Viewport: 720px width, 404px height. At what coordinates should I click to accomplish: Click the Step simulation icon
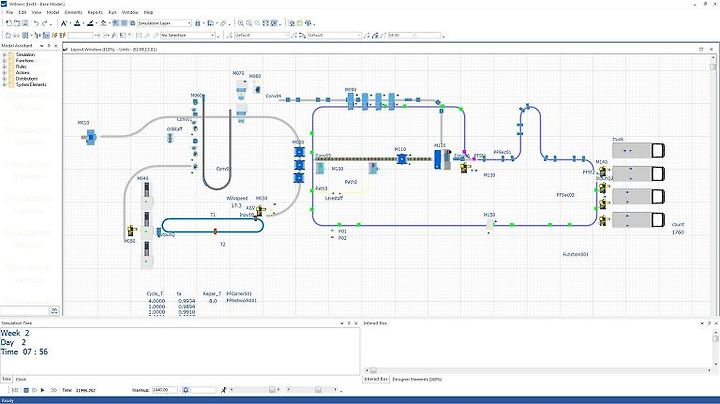[x=34, y=390]
